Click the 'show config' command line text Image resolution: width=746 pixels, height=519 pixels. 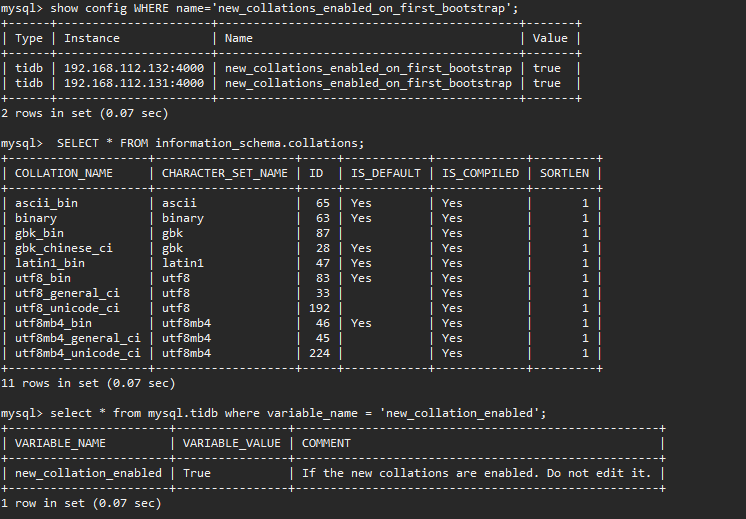pyautogui.click(x=284, y=8)
